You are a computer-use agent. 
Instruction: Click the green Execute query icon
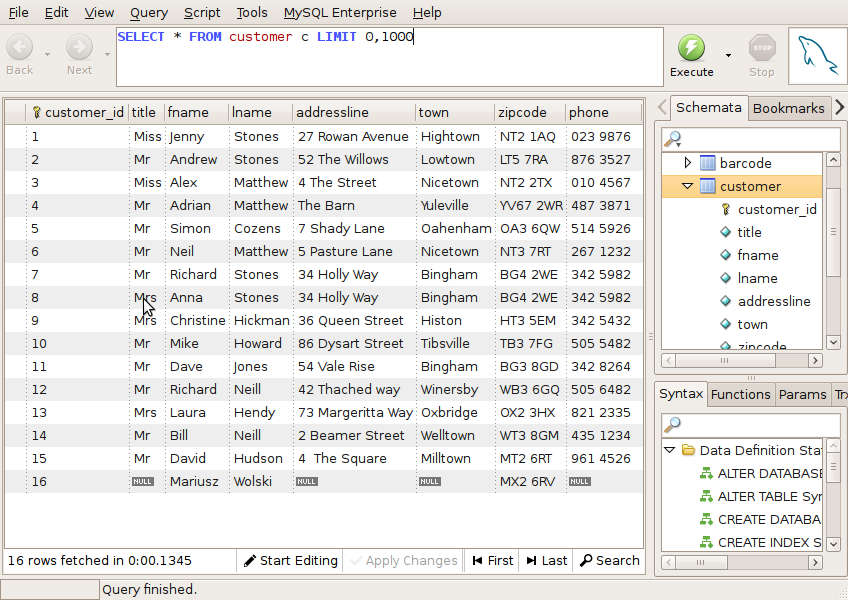coord(691,48)
